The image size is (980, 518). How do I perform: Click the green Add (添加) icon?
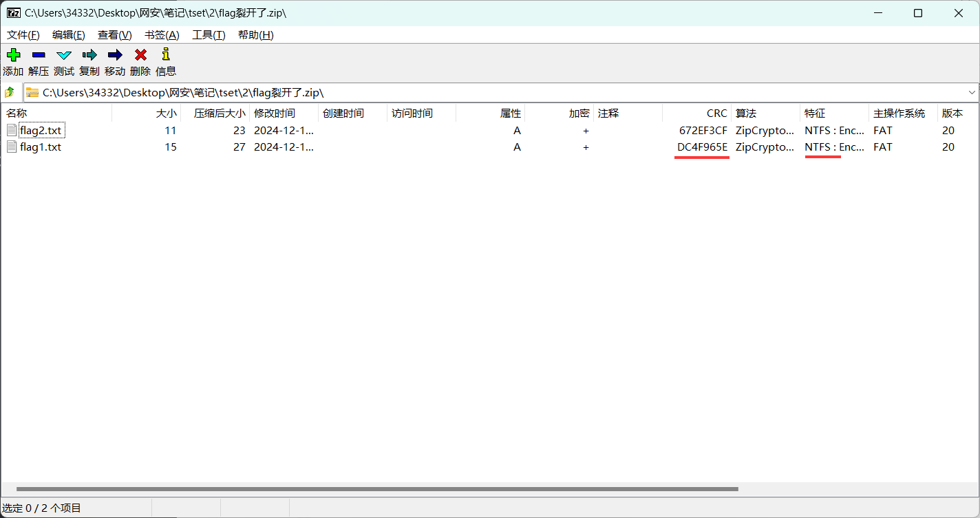coord(13,56)
